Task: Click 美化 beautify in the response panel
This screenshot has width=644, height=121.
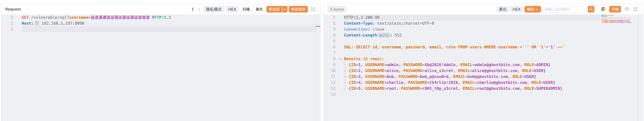Action: pyautogui.click(x=503, y=9)
